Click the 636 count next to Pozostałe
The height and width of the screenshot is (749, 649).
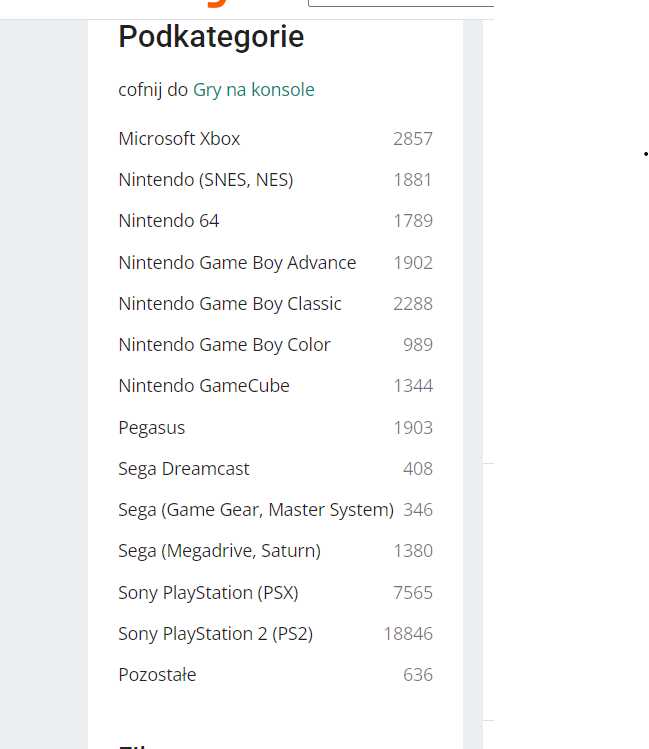[x=418, y=675]
